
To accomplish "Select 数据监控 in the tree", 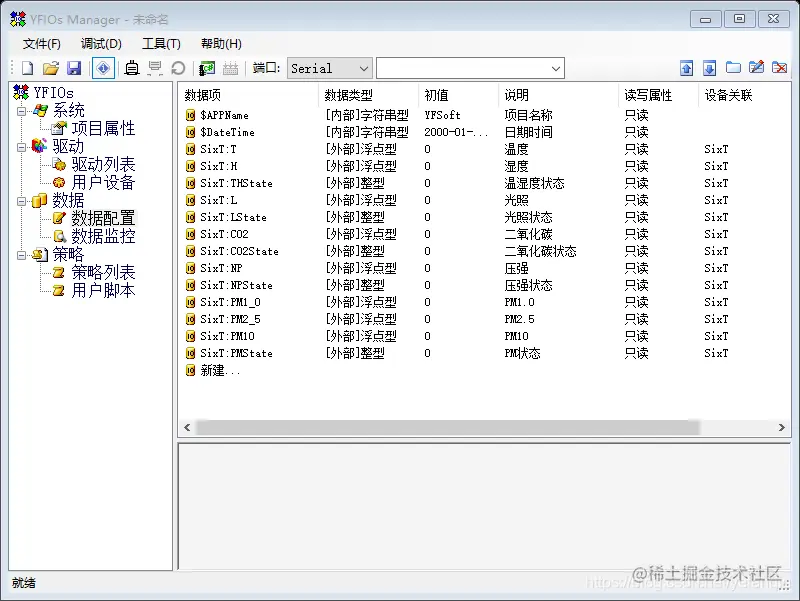I will tap(103, 236).
